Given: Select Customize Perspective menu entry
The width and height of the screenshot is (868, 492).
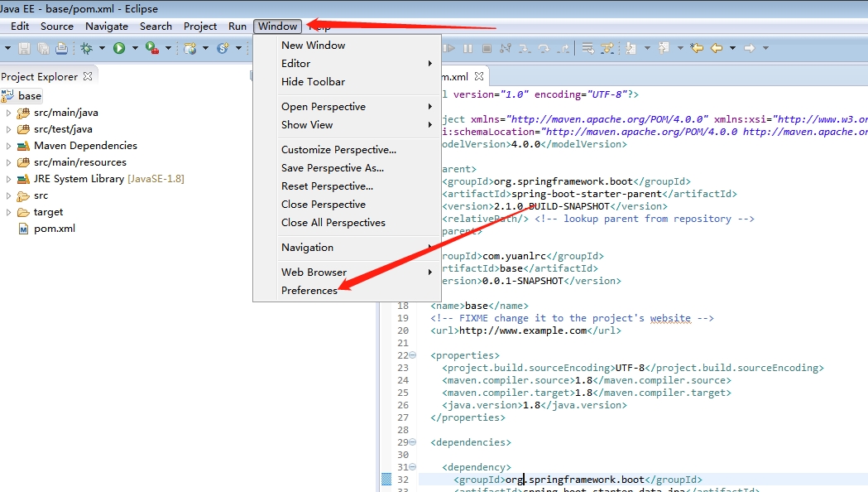Looking at the screenshot, I should (347, 150).
